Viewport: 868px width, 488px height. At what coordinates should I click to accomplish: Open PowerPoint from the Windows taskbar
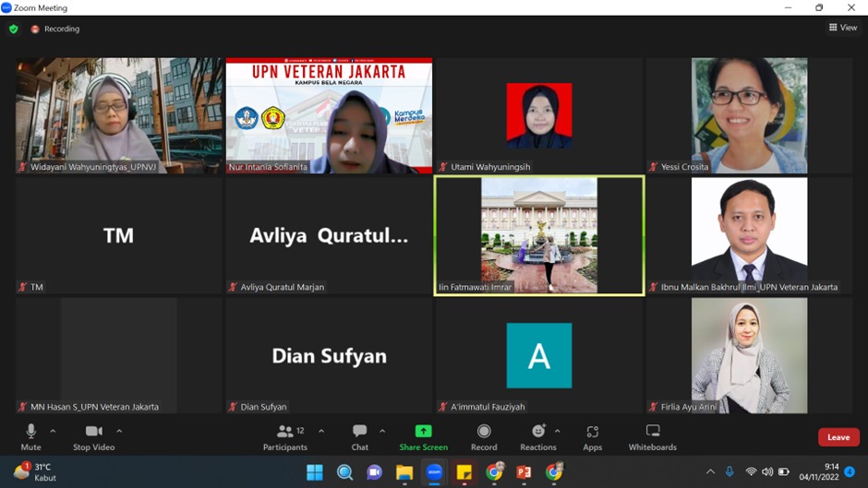click(524, 472)
